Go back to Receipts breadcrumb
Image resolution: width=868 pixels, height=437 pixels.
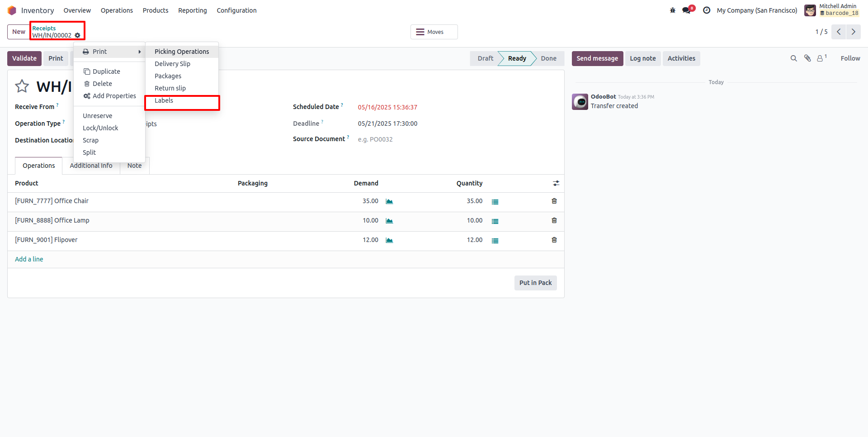(x=44, y=28)
